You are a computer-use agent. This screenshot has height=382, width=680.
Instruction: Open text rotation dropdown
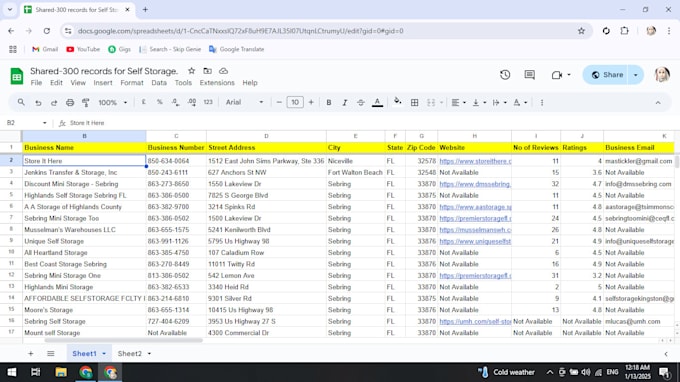coord(520,103)
